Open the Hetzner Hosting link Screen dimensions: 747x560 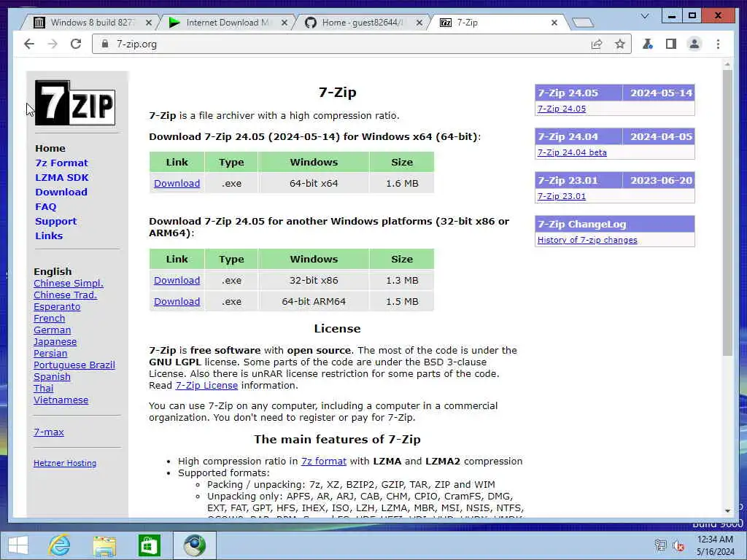coord(65,463)
